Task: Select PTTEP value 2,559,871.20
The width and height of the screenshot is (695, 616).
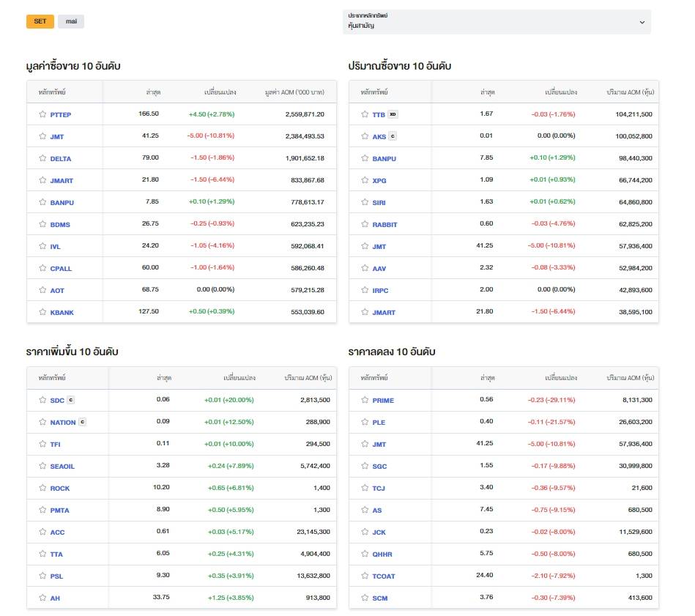Action: pyautogui.click(x=305, y=114)
